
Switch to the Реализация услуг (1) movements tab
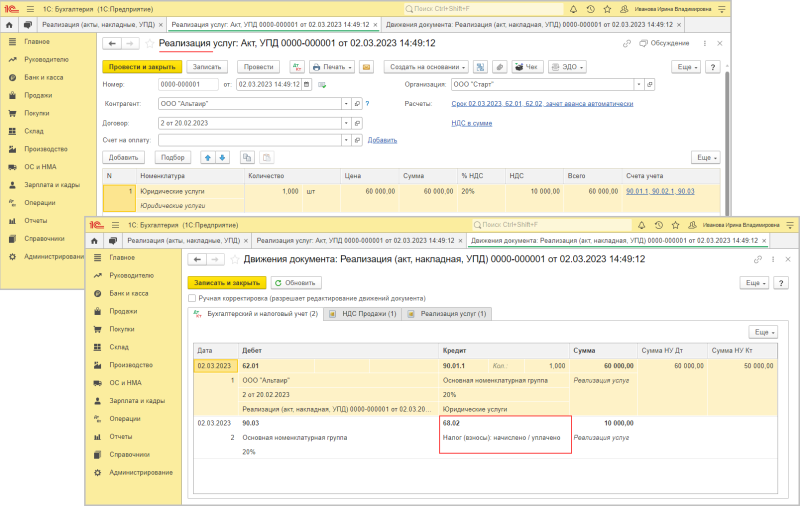click(x=447, y=314)
